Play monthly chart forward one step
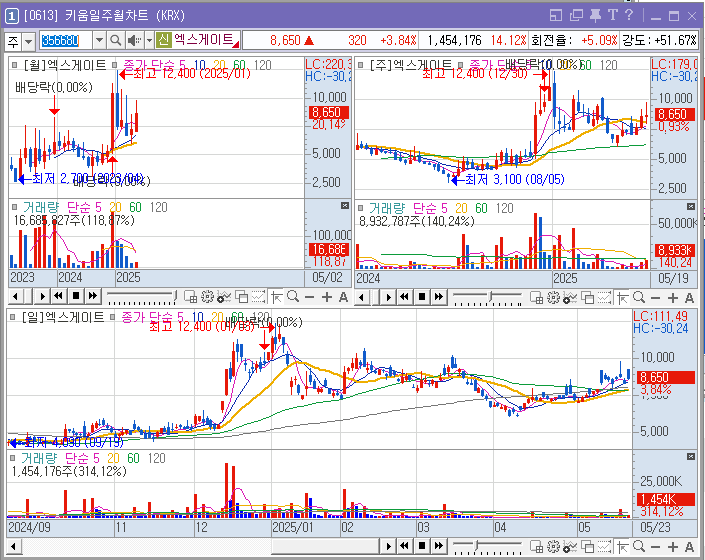The height and width of the screenshot is (560, 705). point(42,297)
